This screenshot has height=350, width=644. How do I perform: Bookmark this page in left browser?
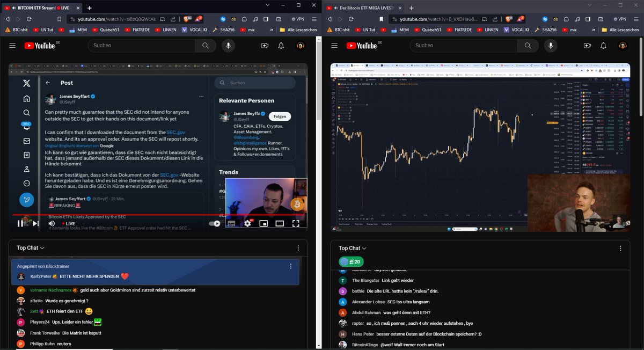(58, 19)
